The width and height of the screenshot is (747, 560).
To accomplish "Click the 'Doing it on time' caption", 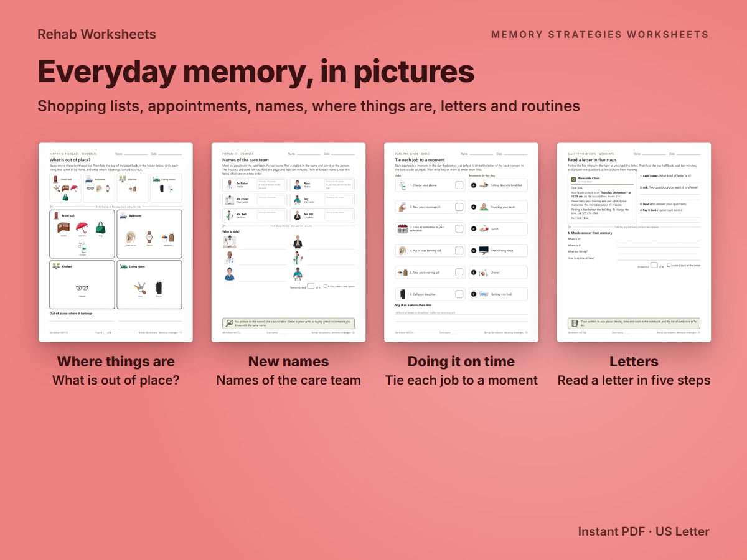I will coord(461,362).
